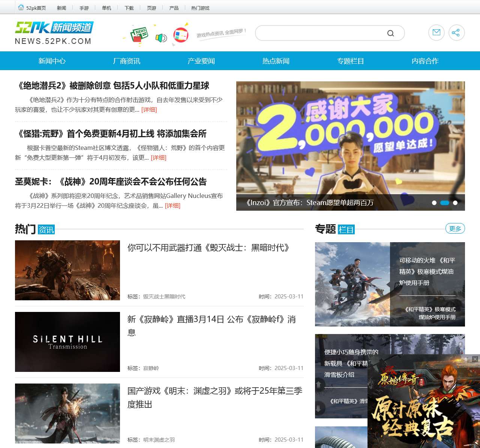
Task: Click 详细 link under 绝地潜兵2 article
Action: [149, 109]
